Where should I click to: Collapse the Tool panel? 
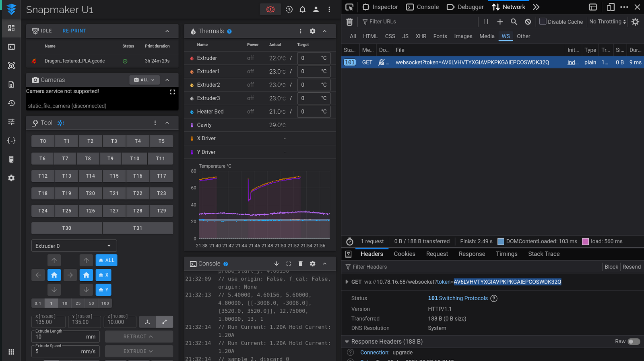pyautogui.click(x=167, y=123)
